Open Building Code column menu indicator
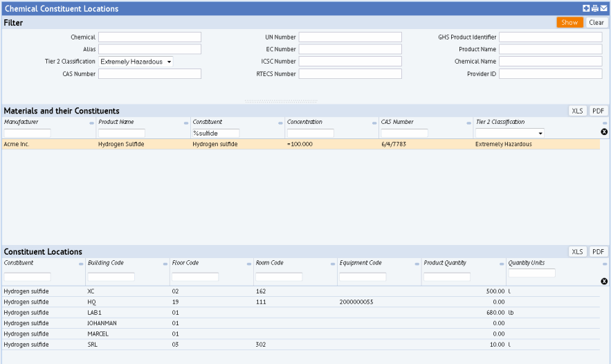611x364 pixels. pos(165,264)
